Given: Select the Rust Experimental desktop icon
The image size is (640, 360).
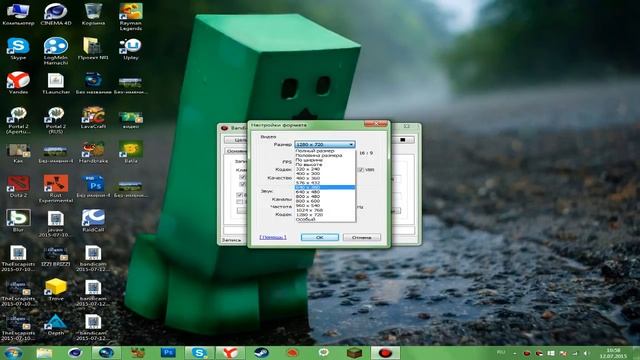Looking at the screenshot, I should pyautogui.click(x=56, y=189).
